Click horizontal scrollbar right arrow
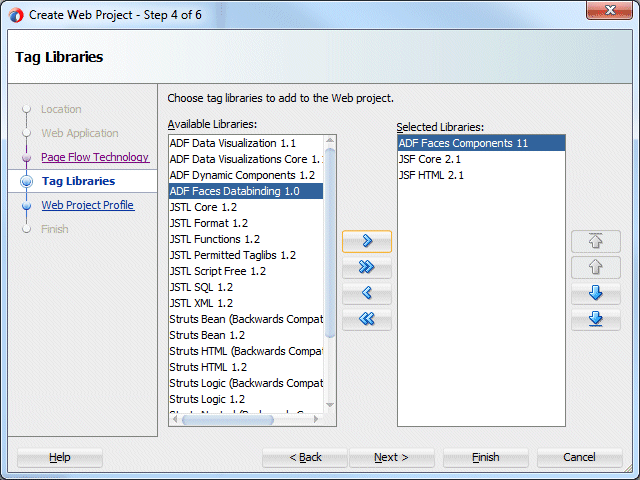This screenshot has width=640, height=480. pyautogui.click(x=316, y=420)
